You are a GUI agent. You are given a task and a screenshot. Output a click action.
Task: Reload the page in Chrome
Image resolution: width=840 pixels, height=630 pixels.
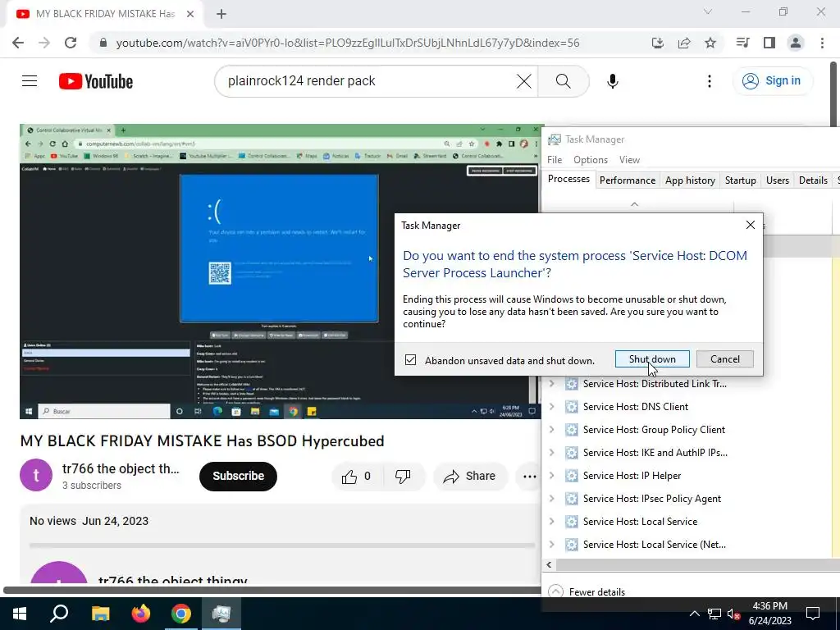coord(71,43)
